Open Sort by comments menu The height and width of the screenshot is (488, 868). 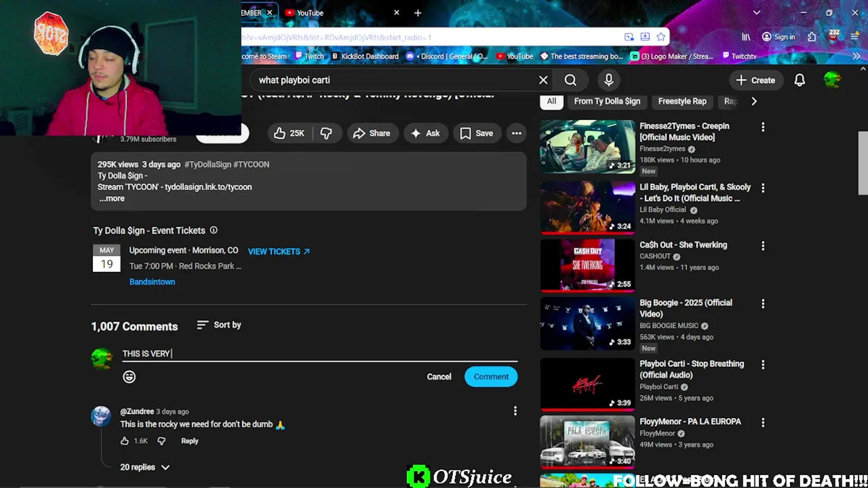point(218,325)
